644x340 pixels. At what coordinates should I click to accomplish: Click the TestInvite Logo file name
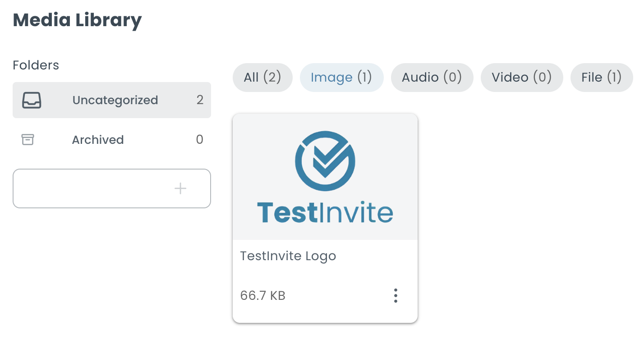(288, 256)
